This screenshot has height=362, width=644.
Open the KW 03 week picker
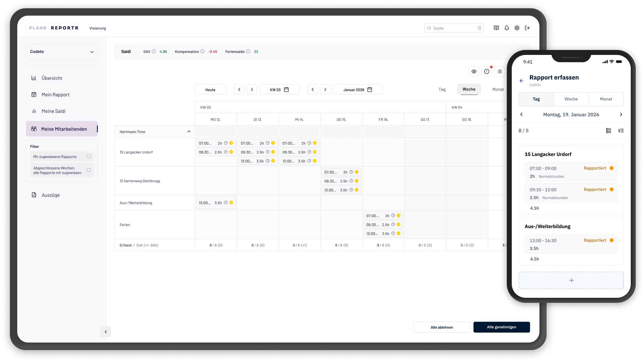279,90
